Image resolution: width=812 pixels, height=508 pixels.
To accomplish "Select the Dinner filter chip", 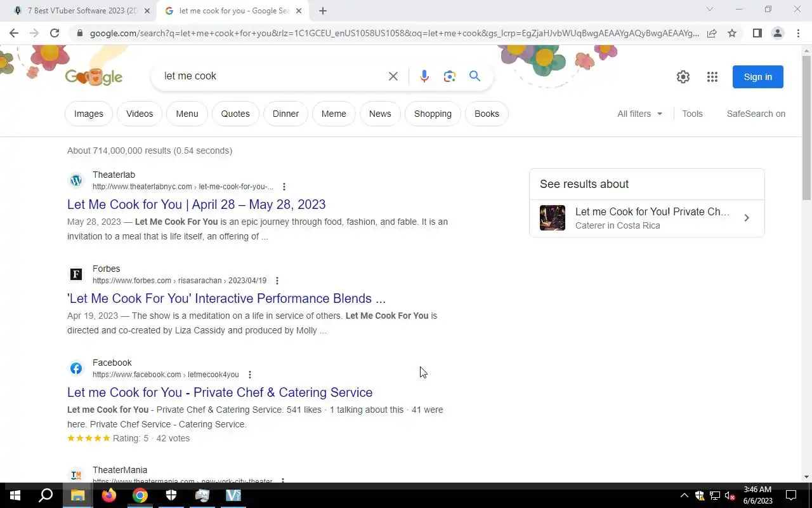I will point(285,114).
